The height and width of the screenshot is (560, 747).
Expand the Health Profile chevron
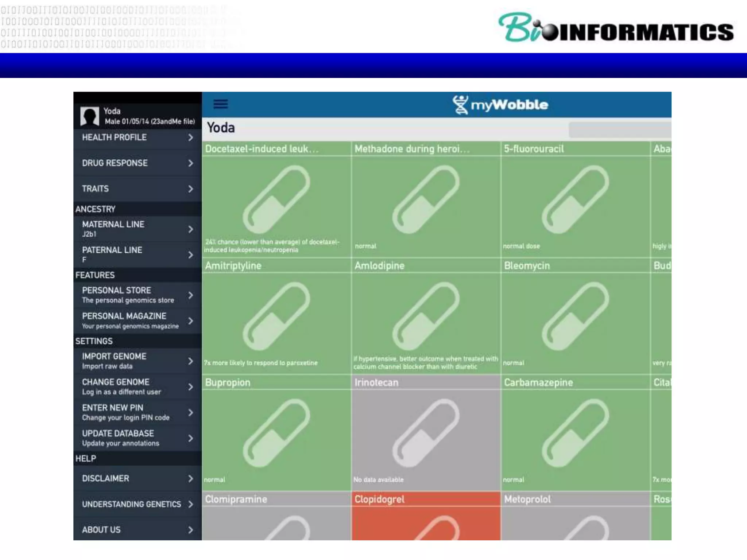[190, 137]
